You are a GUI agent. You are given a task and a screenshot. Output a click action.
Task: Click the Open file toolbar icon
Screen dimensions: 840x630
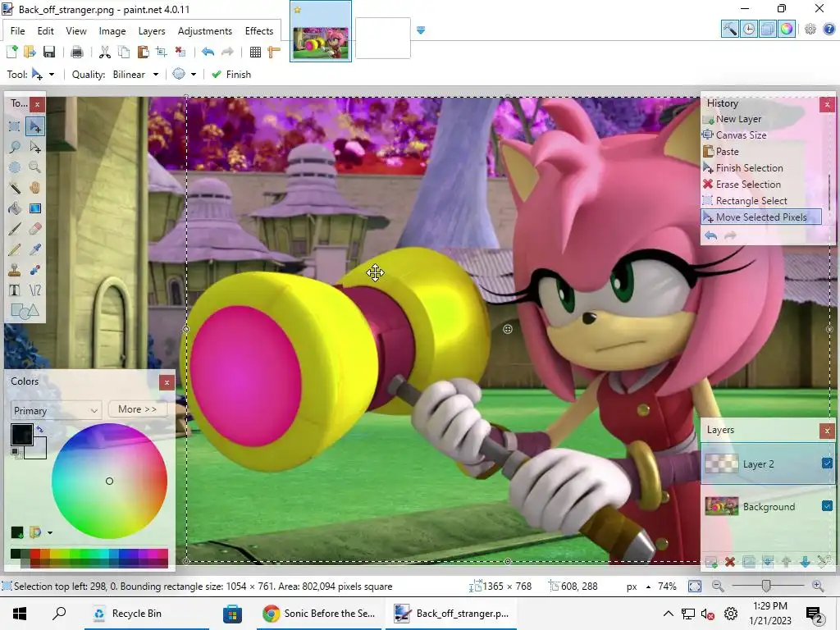tap(30, 52)
